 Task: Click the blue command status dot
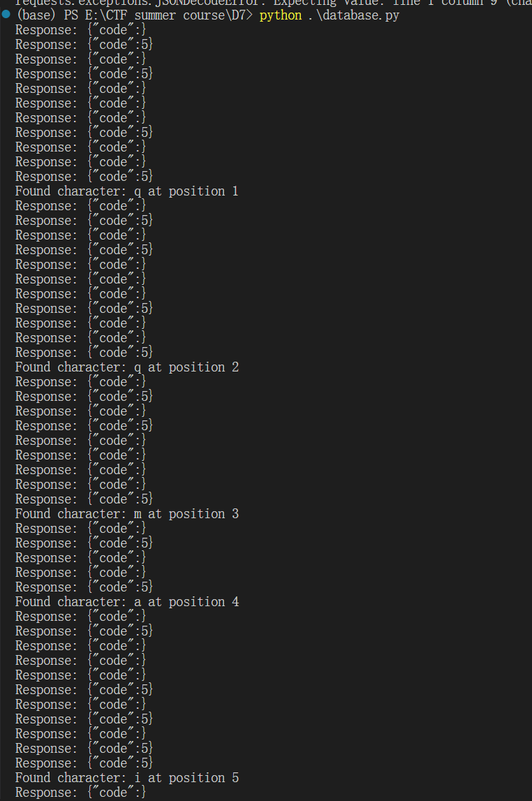[6, 15]
